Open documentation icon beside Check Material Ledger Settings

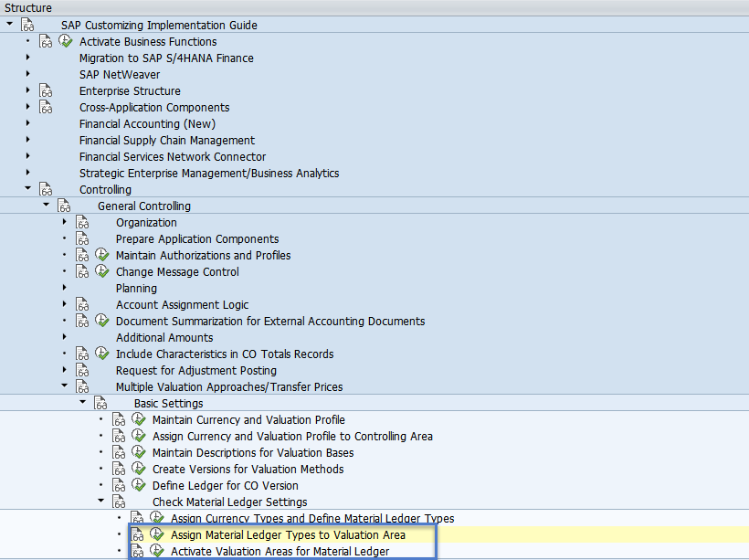point(119,502)
